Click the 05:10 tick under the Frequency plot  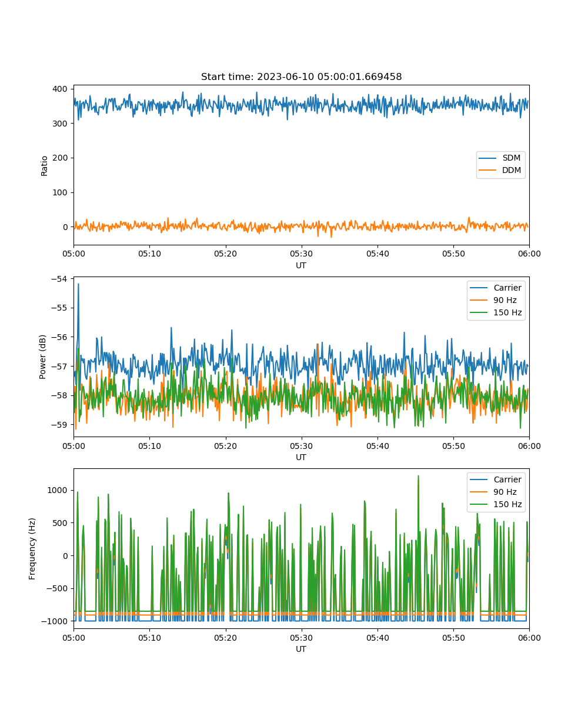[x=149, y=637]
